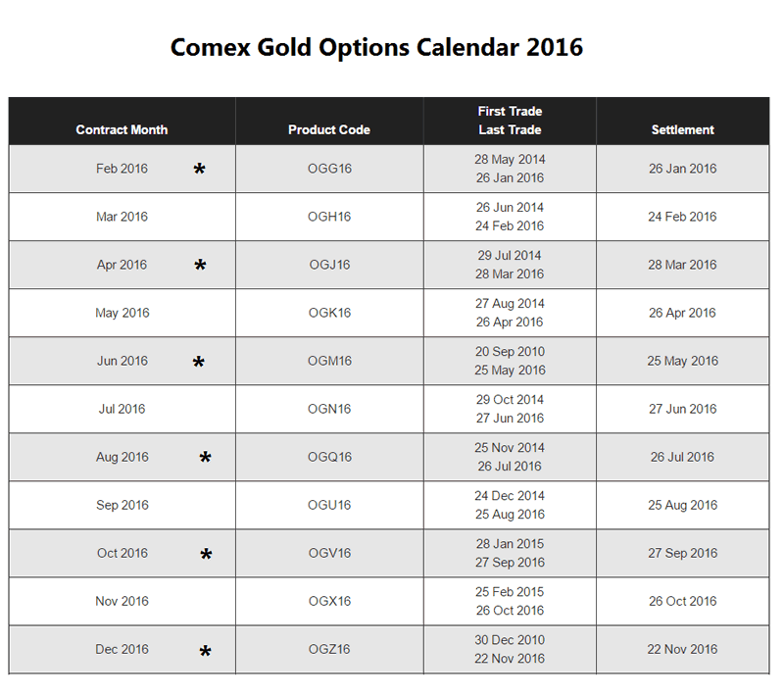Click the asterisk beside Feb 2016
This screenshot has width=784, height=695.
(x=200, y=171)
